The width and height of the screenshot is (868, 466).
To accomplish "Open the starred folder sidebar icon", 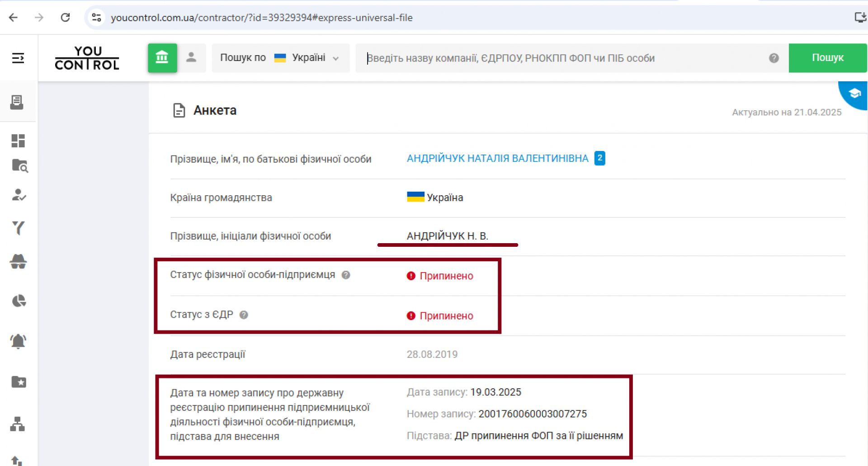I will coord(19,382).
